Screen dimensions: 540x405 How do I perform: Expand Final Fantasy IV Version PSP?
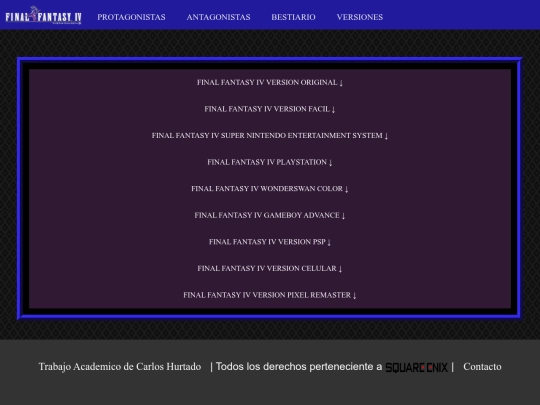click(270, 242)
